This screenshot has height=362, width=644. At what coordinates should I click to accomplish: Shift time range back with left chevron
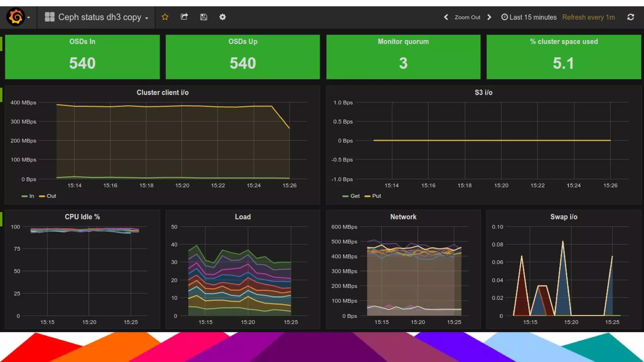[446, 17]
